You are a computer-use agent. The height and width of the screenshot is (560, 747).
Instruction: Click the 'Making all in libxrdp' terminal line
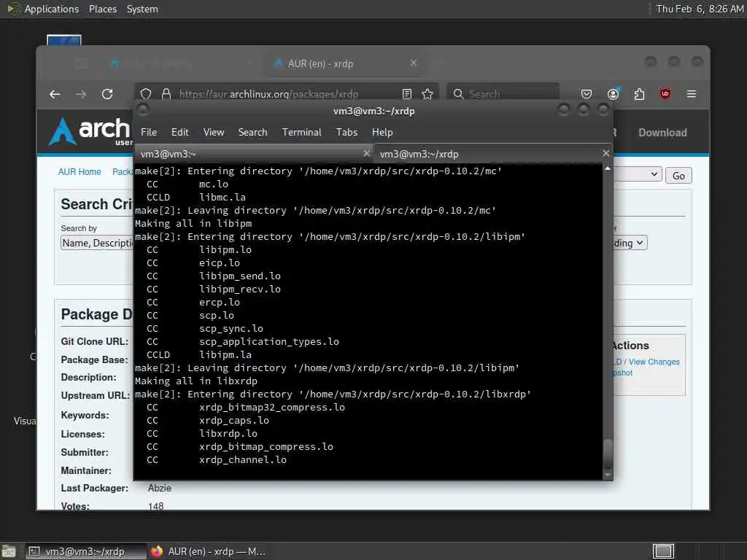pyautogui.click(x=196, y=381)
